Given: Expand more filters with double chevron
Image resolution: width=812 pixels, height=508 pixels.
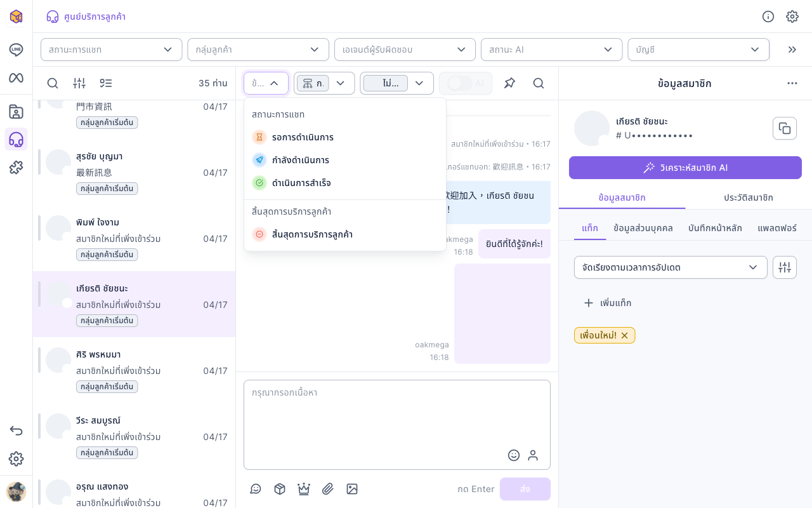Looking at the screenshot, I should pos(792,50).
